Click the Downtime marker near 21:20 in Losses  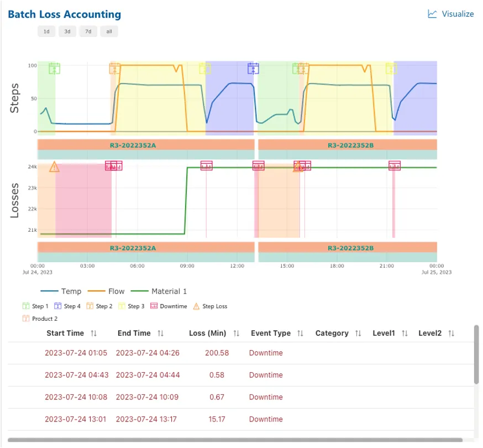pyautogui.click(x=394, y=166)
